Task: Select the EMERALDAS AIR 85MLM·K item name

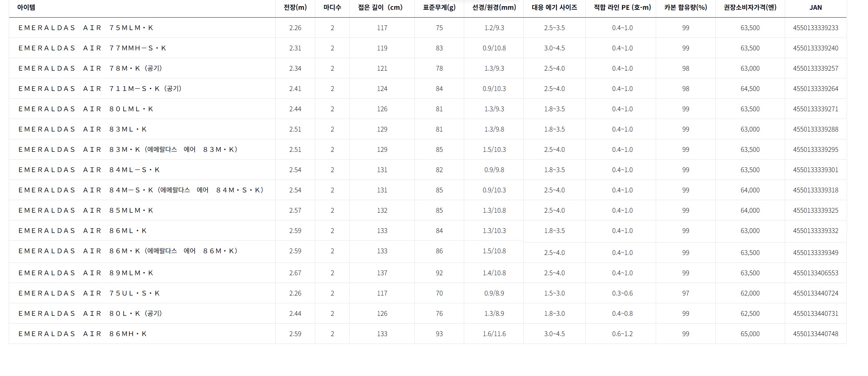Action: click(x=86, y=210)
